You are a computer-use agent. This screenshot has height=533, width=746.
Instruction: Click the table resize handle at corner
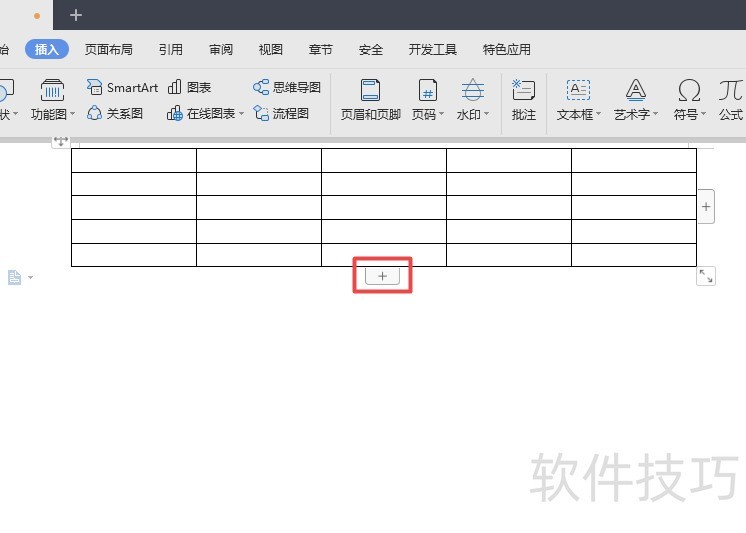coord(706,276)
